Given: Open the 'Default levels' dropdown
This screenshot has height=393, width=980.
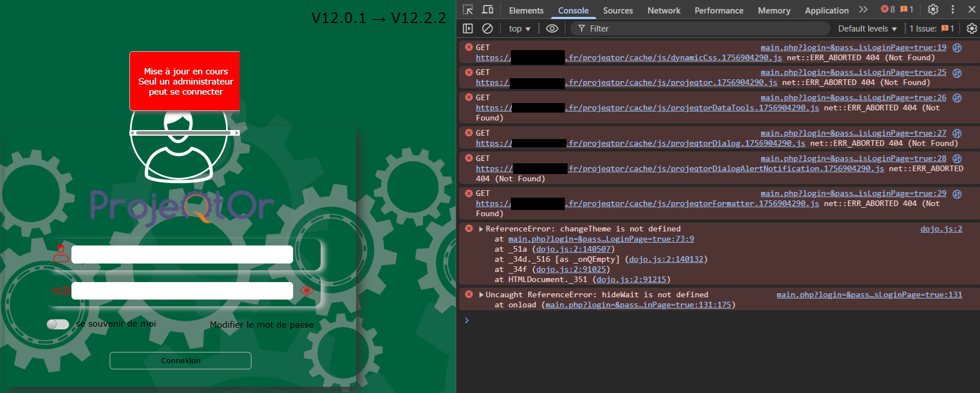Looking at the screenshot, I should click(867, 29).
